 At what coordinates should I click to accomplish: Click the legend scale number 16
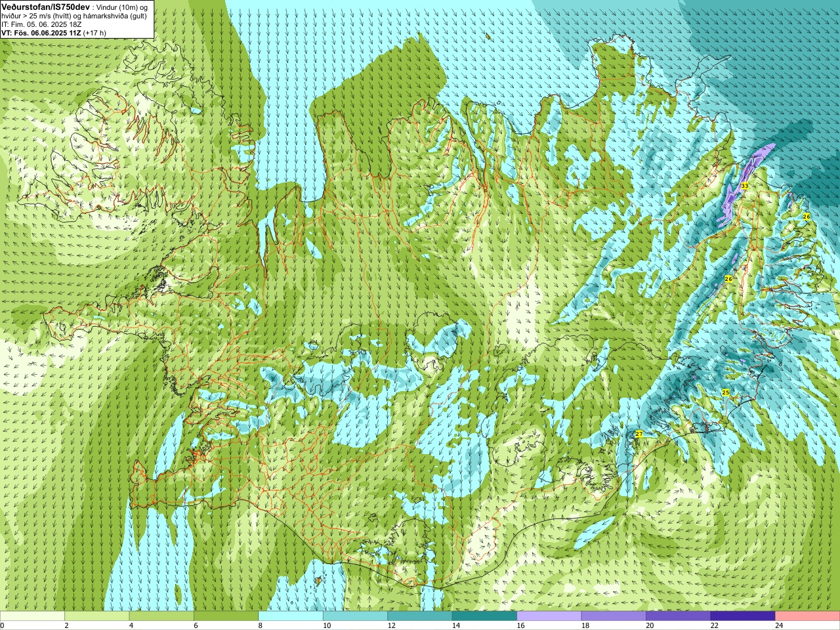tap(520, 625)
